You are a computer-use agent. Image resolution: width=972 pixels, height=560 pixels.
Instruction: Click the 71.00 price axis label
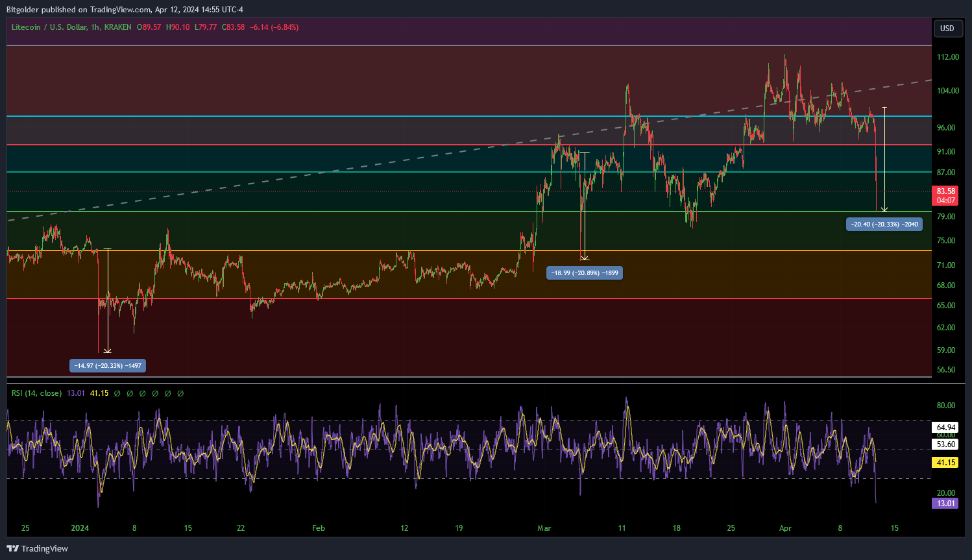(946, 265)
